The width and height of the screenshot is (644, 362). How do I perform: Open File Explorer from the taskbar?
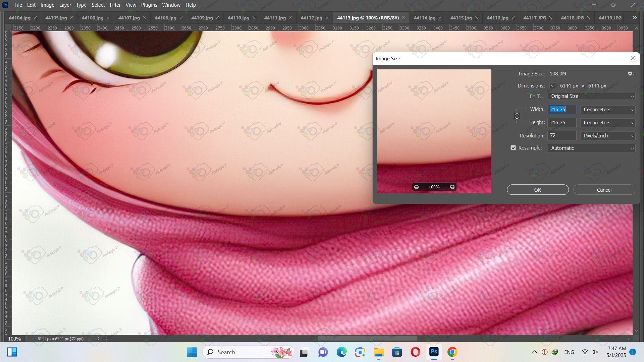[x=378, y=352]
